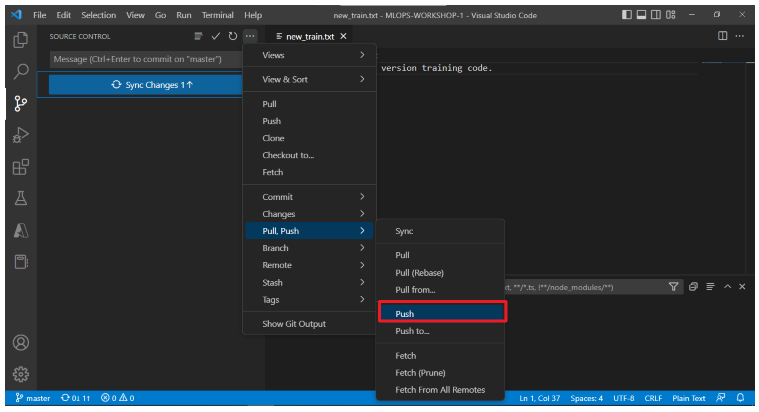This screenshot has width=759, height=412.
Task: Select Push in the Pull, Push submenu
Action: pos(441,314)
